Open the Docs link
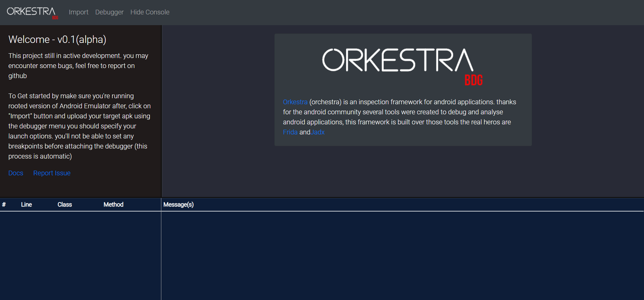 click(16, 173)
